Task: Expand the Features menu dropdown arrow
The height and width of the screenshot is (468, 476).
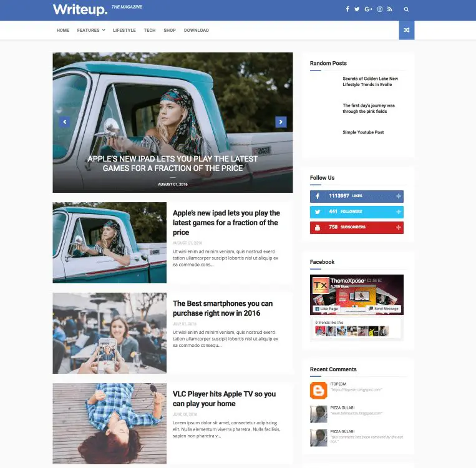Action: click(104, 30)
